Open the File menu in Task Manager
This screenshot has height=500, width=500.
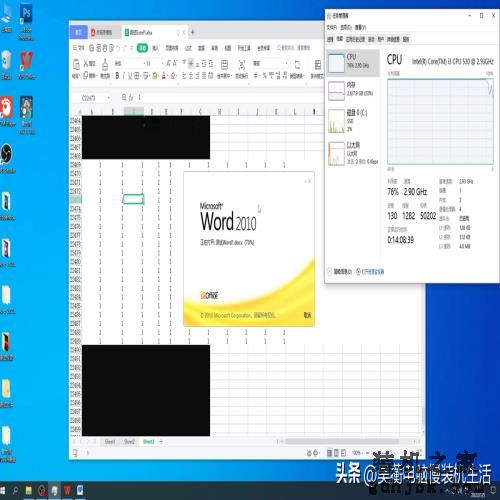tap(332, 27)
